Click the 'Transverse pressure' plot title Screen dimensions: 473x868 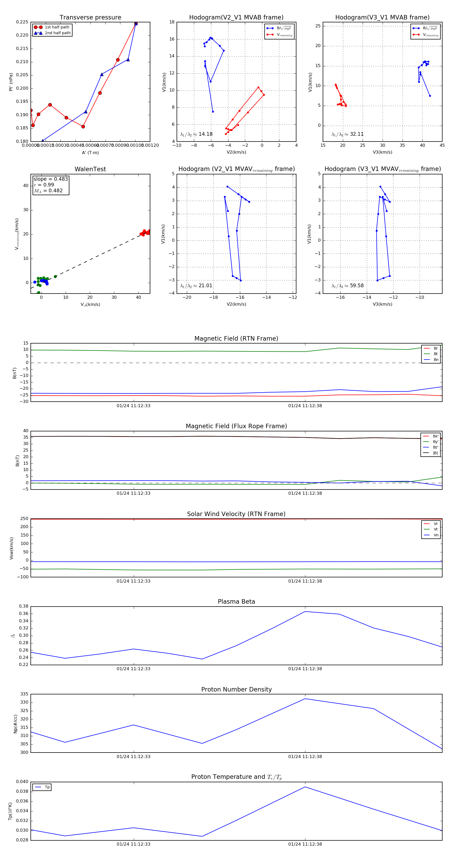[90, 18]
